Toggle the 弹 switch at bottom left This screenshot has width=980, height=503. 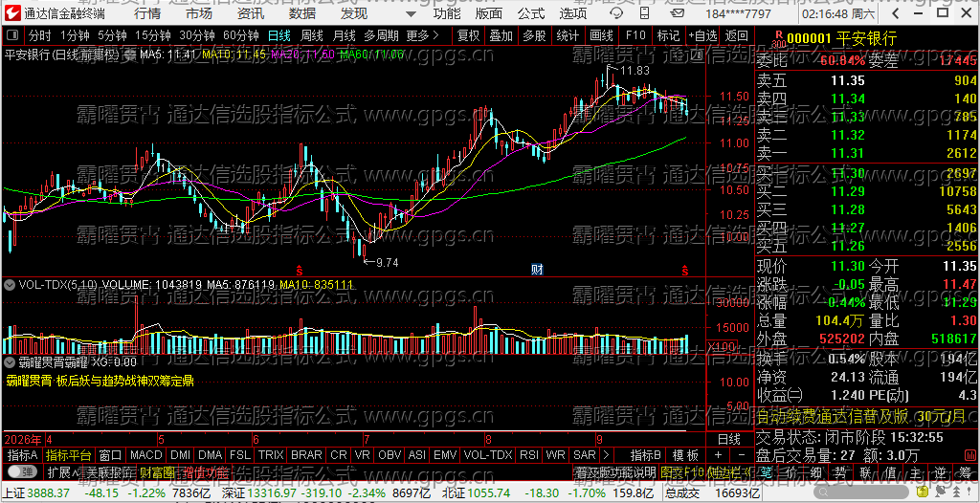tap(23, 471)
